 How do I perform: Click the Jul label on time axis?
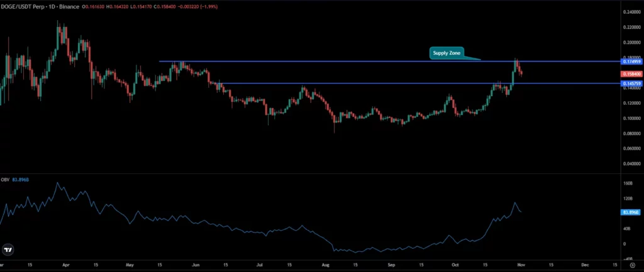point(261,266)
